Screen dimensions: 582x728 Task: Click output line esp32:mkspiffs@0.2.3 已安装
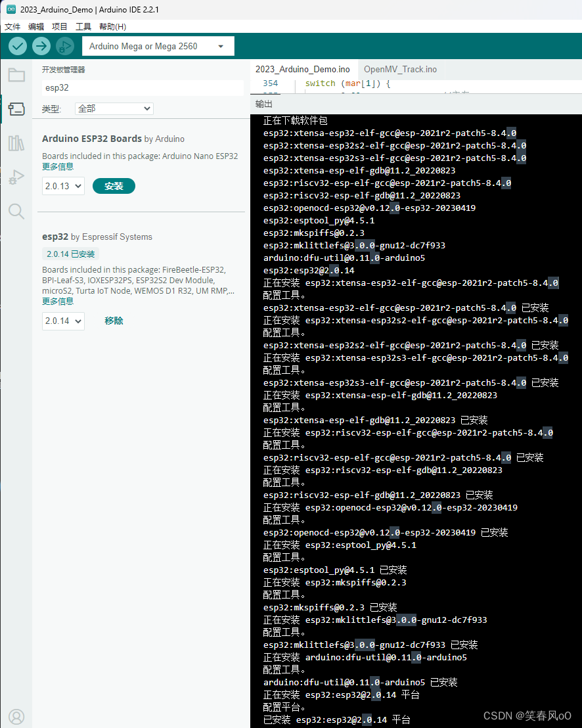coord(330,608)
